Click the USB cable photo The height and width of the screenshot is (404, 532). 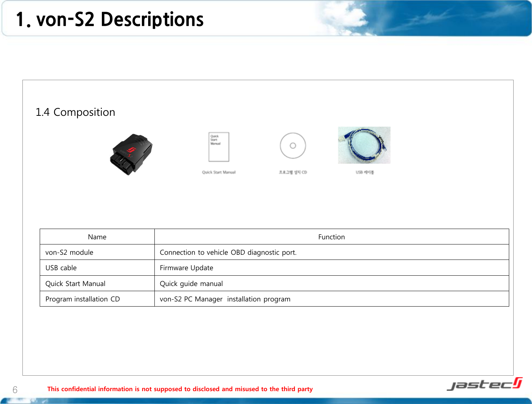(364, 145)
